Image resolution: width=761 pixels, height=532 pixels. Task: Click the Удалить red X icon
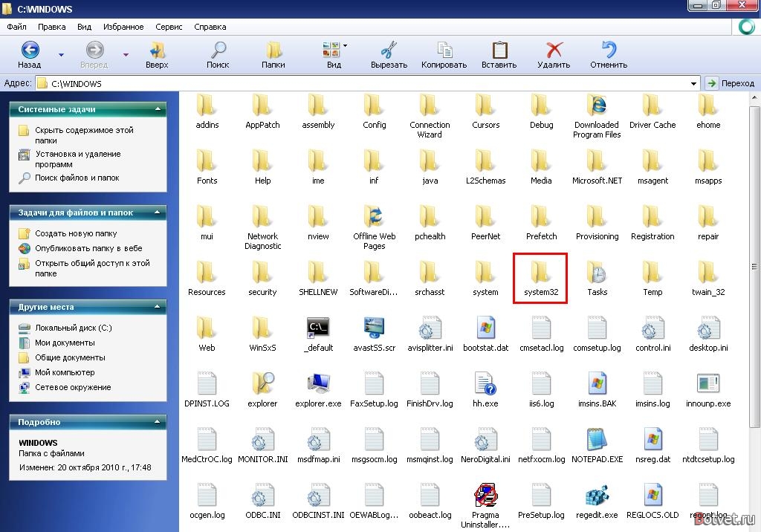pyautogui.click(x=554, y=50)
